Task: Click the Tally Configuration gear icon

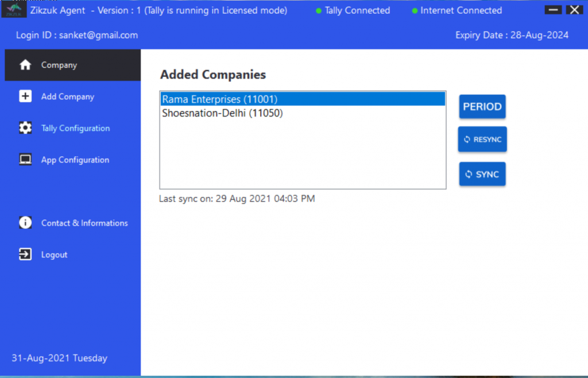Action: point(25,128)
